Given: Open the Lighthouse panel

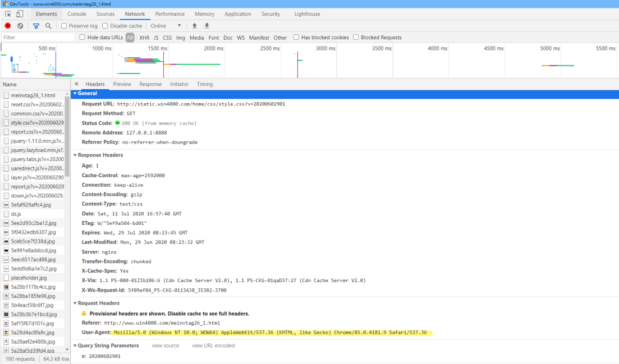Looking at the screenshot, I should (307, 14).
